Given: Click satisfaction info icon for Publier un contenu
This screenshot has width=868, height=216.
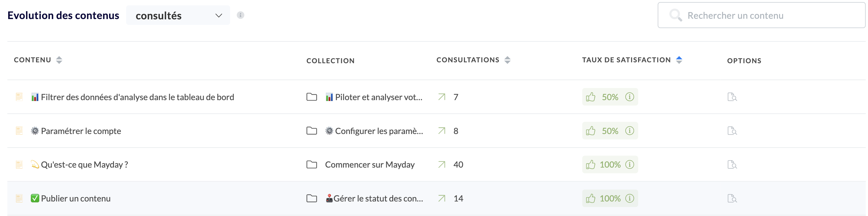Looking at the screenshot, I should (x=630, y=198).
